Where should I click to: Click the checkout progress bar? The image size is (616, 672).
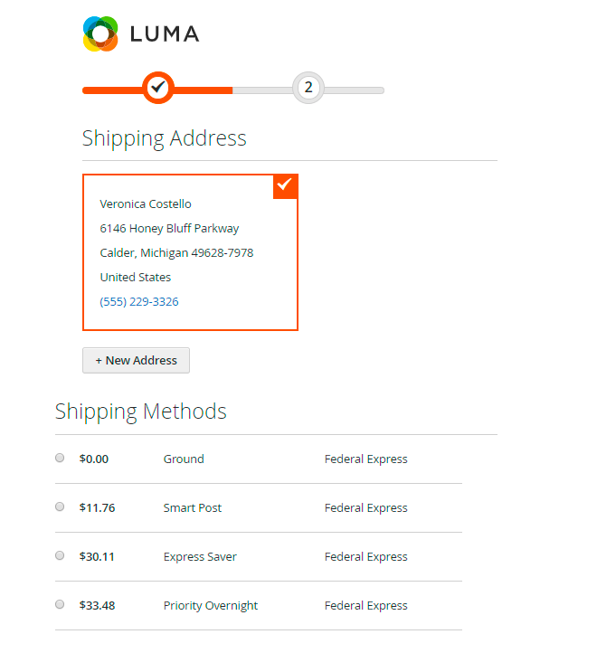tap(233, 90)
